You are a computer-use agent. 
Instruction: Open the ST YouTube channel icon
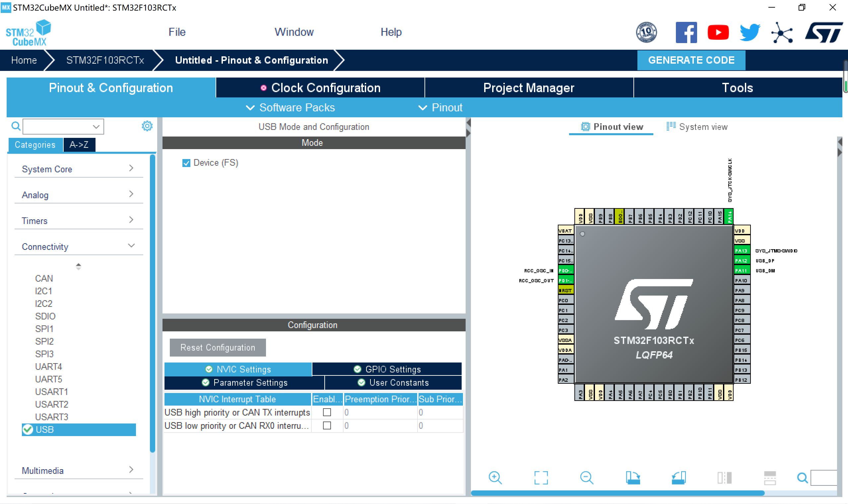click(718, 31)
